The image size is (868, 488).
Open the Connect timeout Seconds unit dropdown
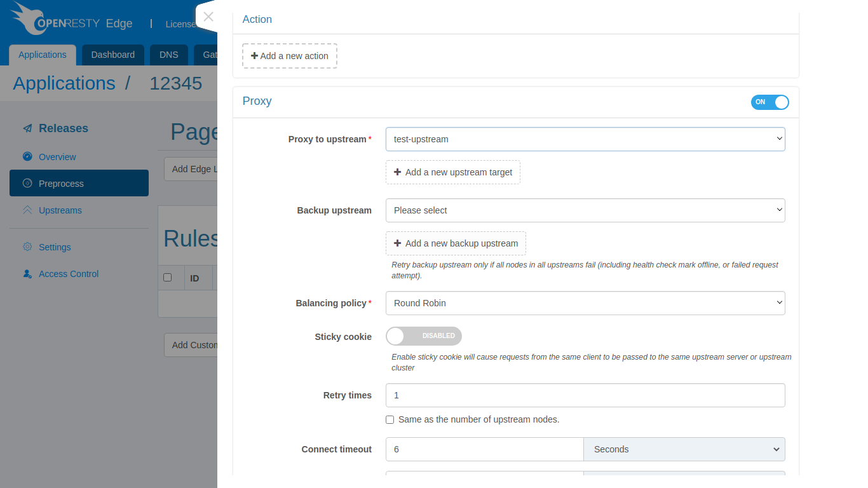(684, 449)
